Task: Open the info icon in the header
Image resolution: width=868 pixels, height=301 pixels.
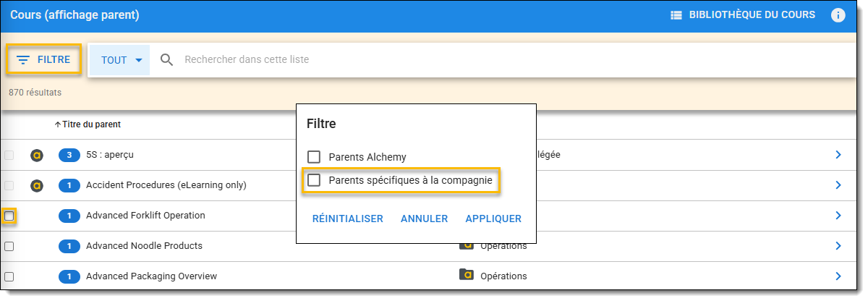Action: coord(838,15)
